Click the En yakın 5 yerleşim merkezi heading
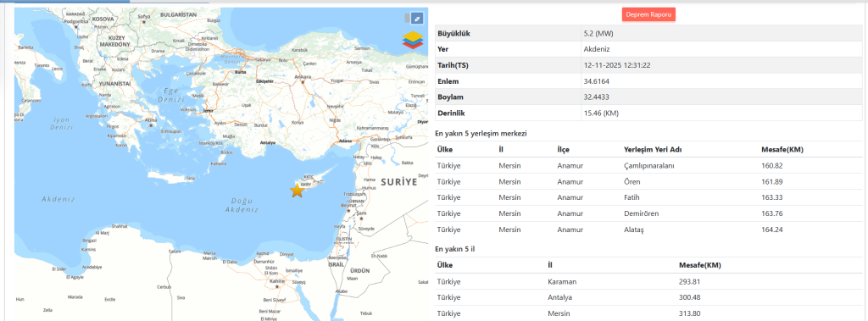 (x=481, y=134)
